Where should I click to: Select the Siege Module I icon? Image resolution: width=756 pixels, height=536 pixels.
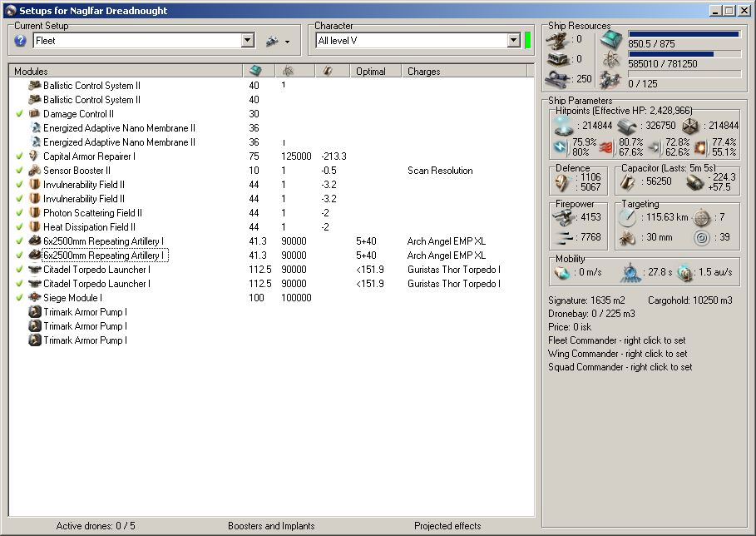(x=35, y=297)
